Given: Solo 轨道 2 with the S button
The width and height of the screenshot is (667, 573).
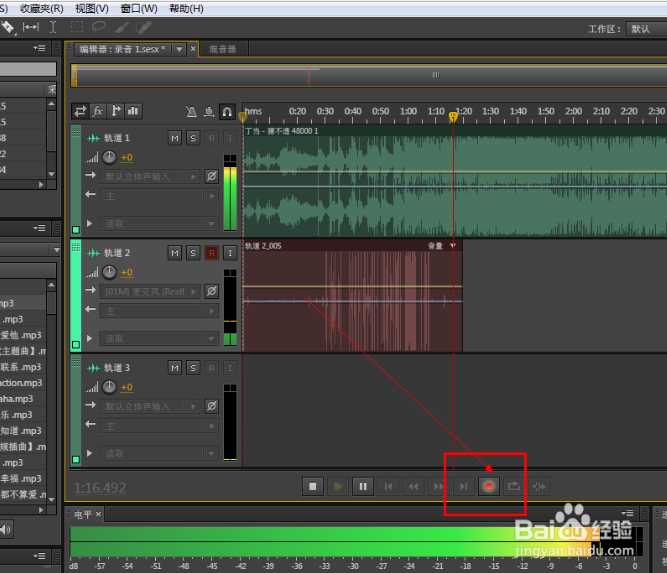Looking at the screenshot, I should (x=193, y=253).
